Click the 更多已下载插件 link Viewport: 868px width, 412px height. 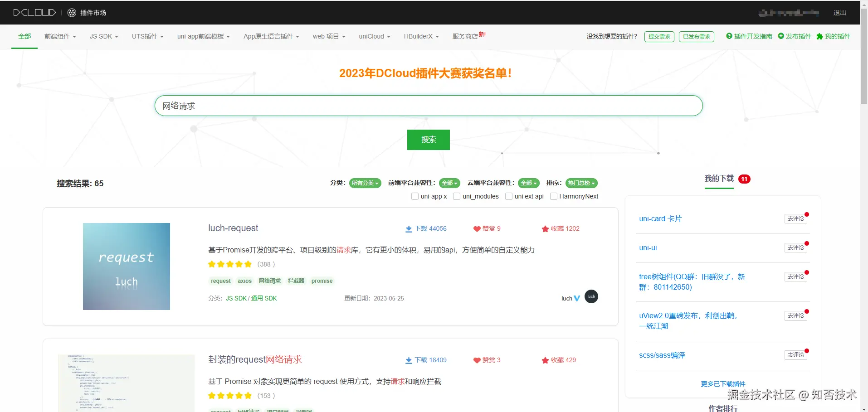(x=723, y=384)
